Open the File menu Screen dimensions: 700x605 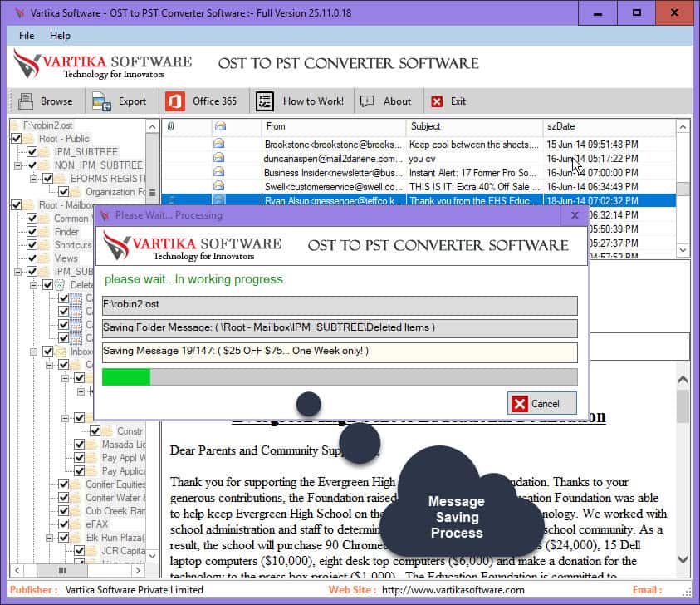pyautogui.click(x=27, y=36)
